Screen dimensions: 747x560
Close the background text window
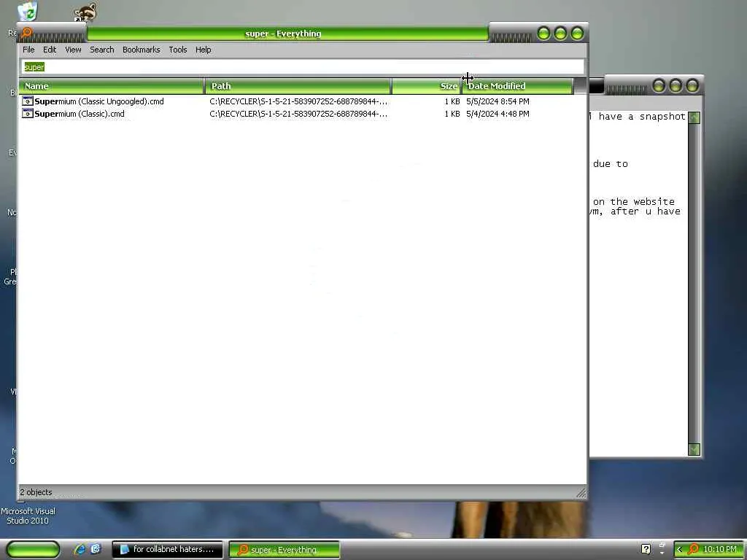coord(692,86)
